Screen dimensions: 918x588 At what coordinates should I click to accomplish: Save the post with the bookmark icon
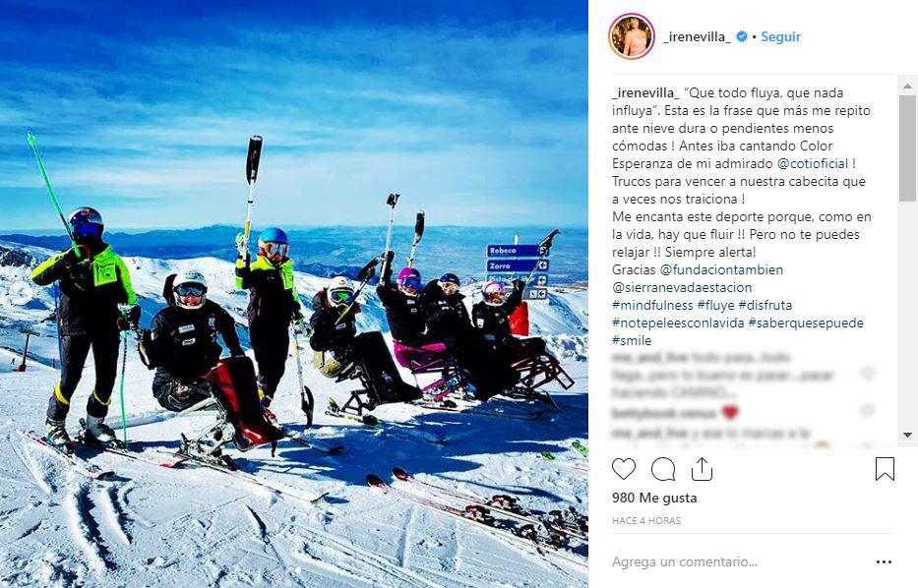[885, 469]
